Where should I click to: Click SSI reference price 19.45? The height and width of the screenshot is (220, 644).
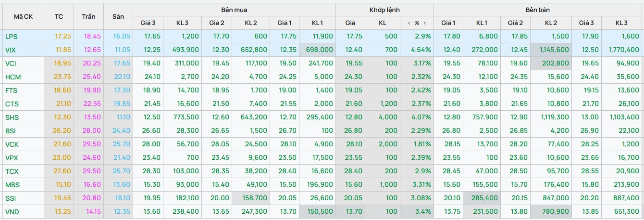point(63,198)
